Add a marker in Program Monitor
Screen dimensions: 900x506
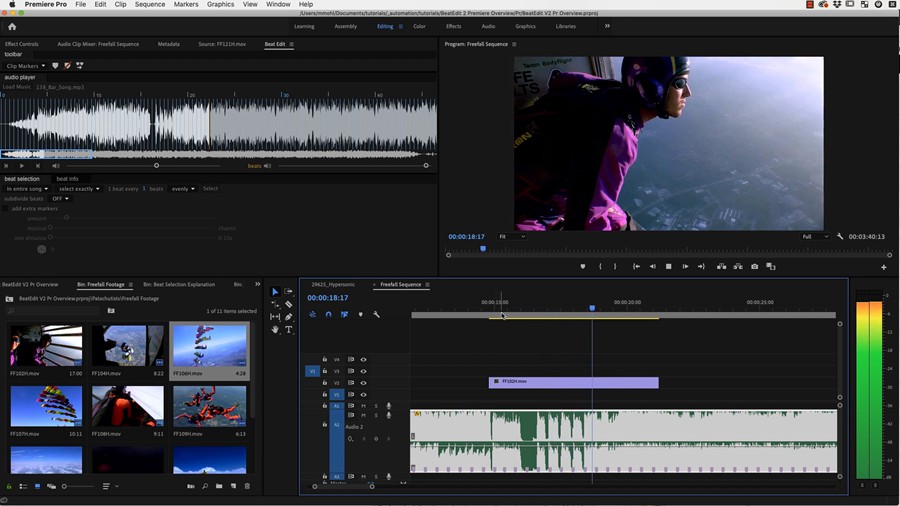click(582, 267)
